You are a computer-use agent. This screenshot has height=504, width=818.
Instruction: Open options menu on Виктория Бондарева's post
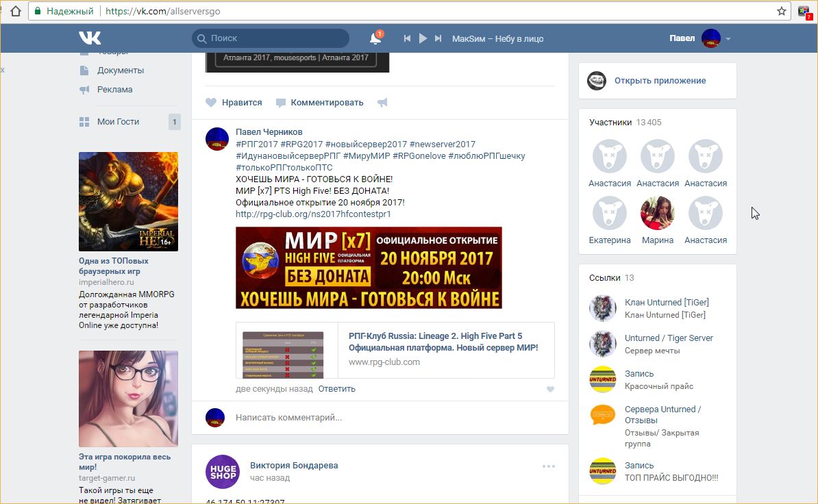(x=548, y=466)
